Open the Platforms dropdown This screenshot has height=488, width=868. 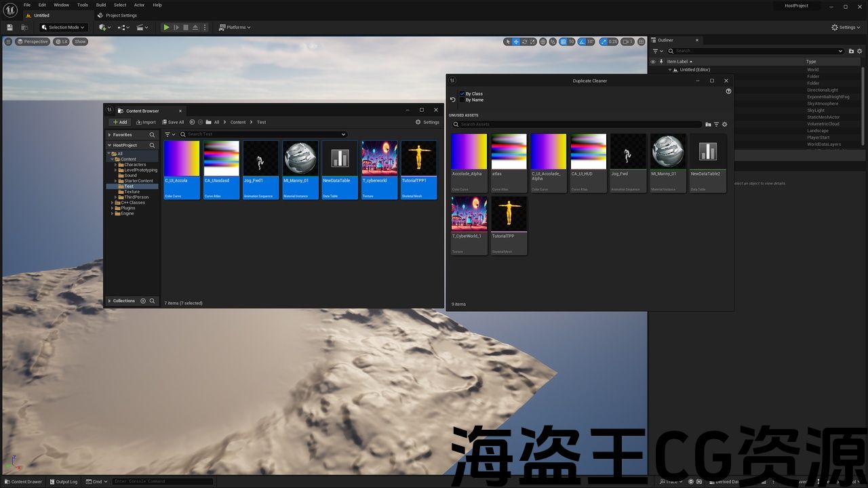[235, 27]
